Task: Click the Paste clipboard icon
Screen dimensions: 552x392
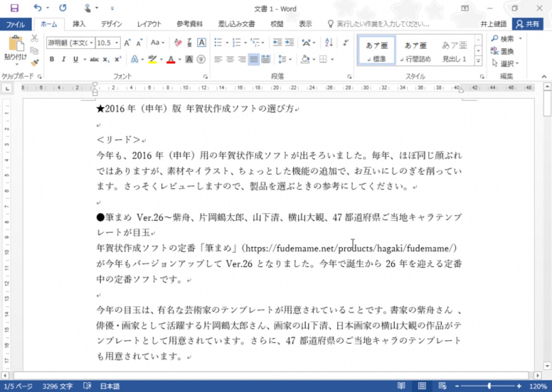Action: point(16,44)
